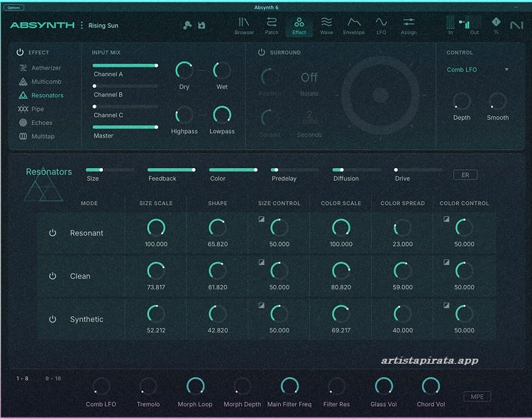This screenshot has height=419, width=532.
Task: Click the Wet knob
Action: 222,70
